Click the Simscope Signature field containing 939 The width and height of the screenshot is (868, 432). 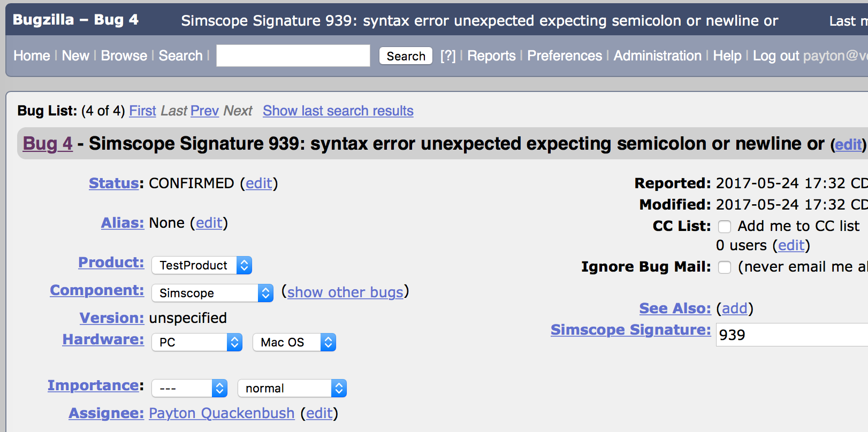pos(791,335)
